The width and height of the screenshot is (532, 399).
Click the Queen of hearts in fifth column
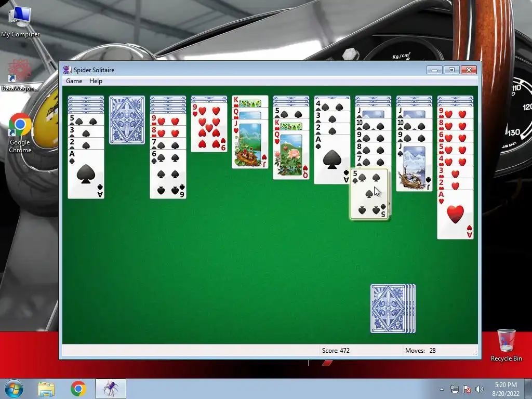click(x=250, y=113)
